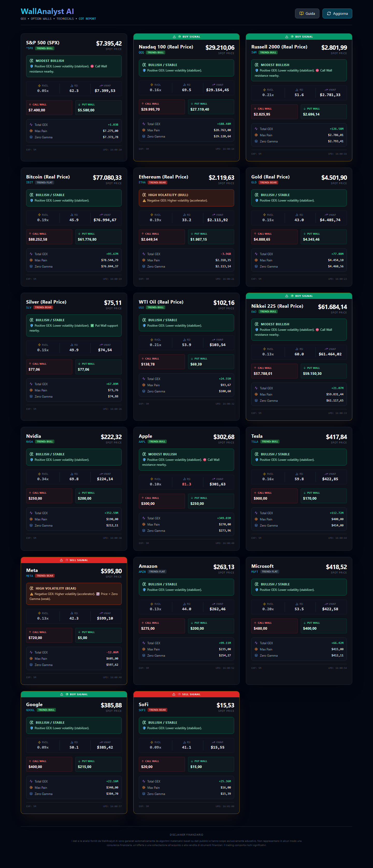Click the warning icon in Russell 2000 buy signal banner
The image size is (373, 868).
(287, 37)
